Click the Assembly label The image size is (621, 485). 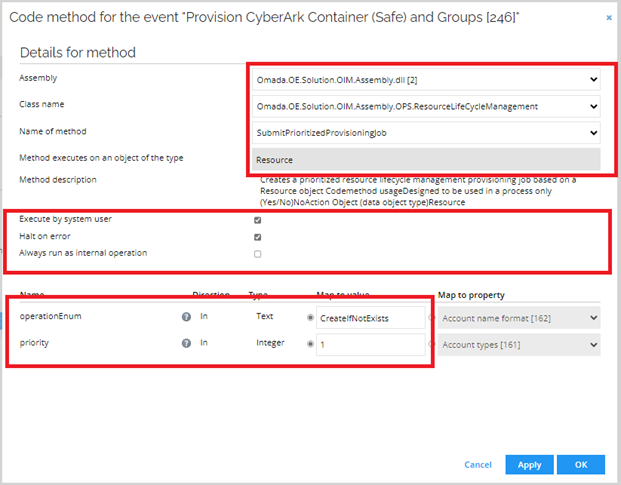point(38,78)
